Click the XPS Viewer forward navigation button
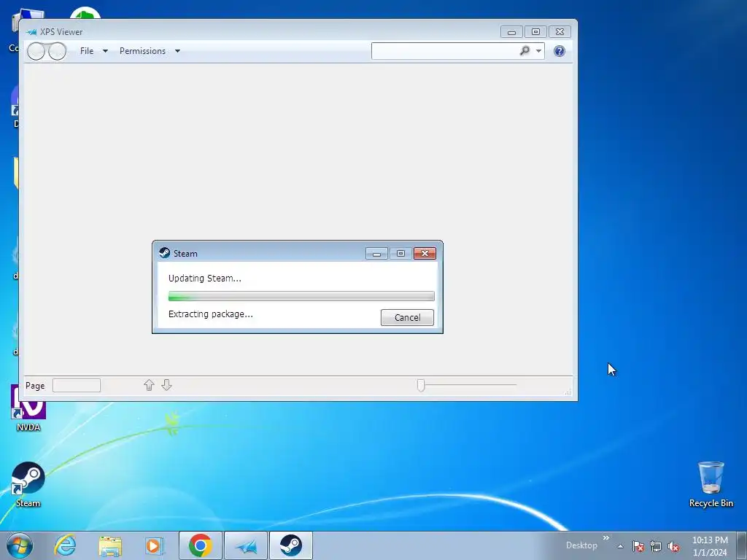The image size is (747, 560). [x=57, y=51]
